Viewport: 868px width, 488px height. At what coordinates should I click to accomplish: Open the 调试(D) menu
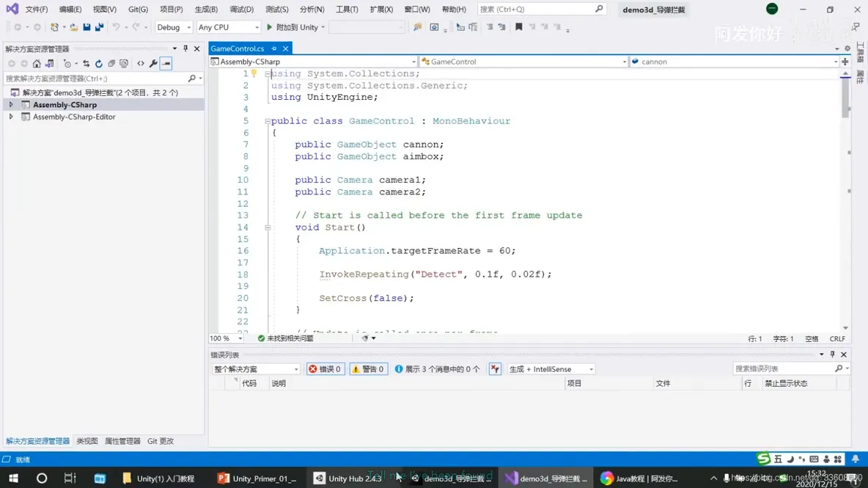(241, 10)
